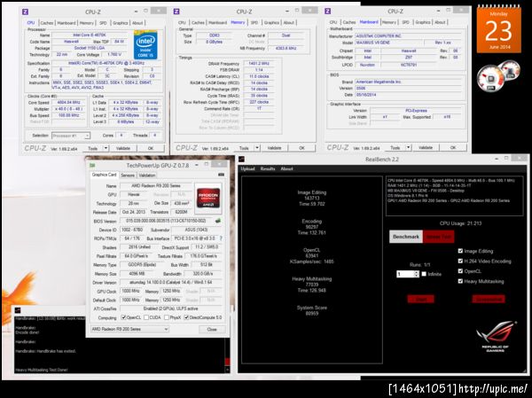
Task: Switch to the GPU-Z Validation tab
Action: [x=147, y=176]
